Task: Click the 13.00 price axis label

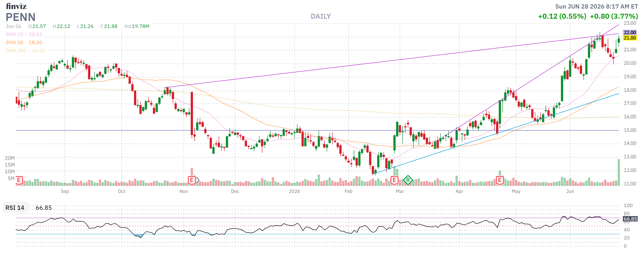Action: pyautogui.click(x=630, y=157)
